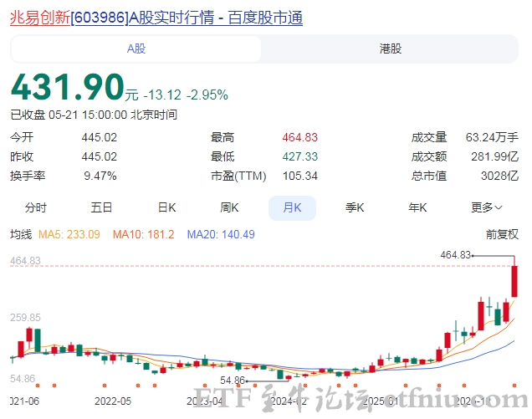
Task: Select the 五日 chart view
Action: 101,207
